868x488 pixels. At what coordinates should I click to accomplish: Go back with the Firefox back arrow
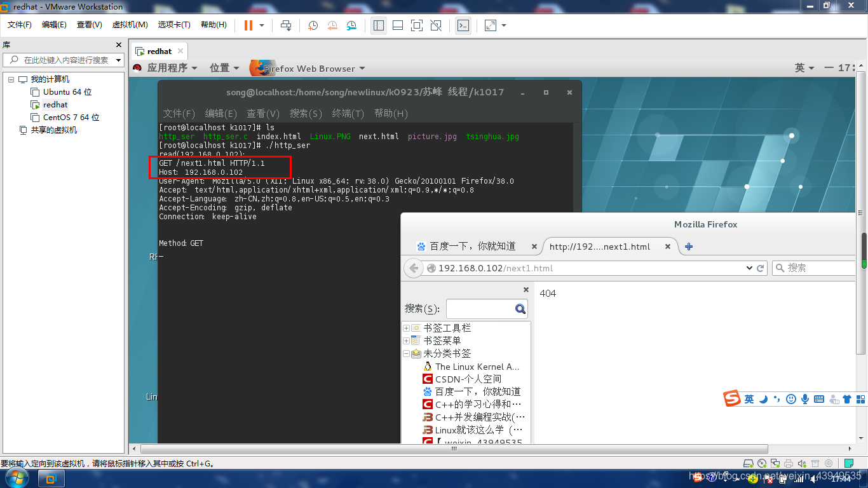point(414,268)
